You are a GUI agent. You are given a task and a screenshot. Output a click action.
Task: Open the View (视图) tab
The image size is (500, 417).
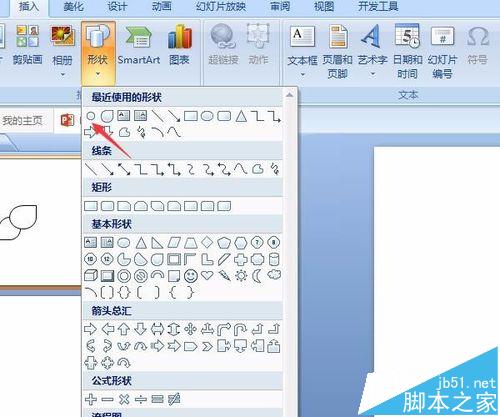[323, 7]
